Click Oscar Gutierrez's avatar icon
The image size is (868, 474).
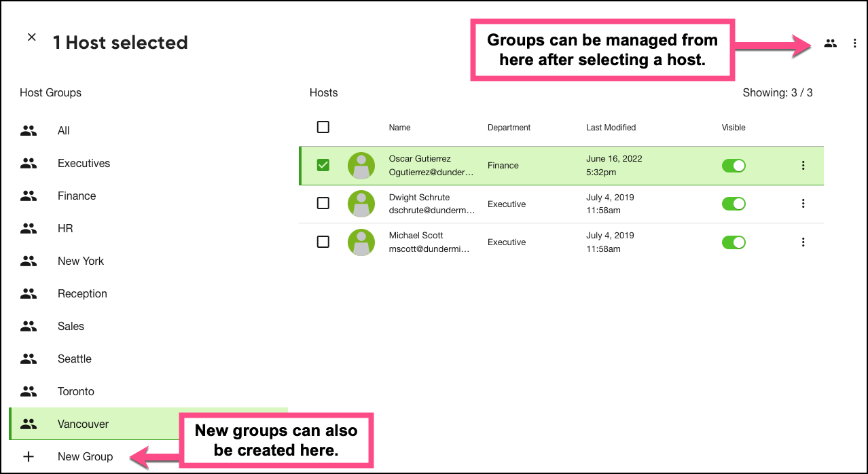coord(361,166)
